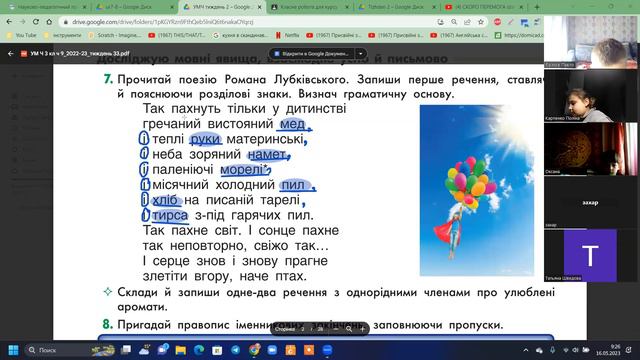The image size is (640, 360).
Task: Open the red ad-blocker extension icon
Action: 497,22
